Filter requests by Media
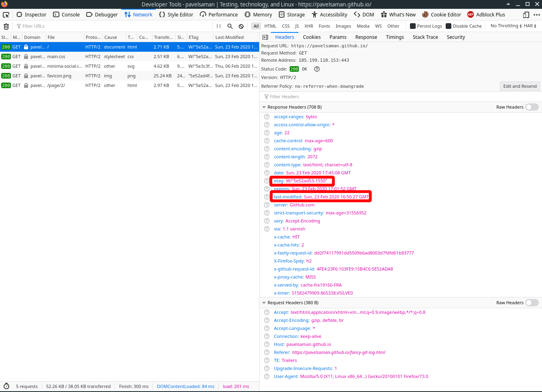The height and width of the screenshot is (392, 542). [x=363, y=26]
